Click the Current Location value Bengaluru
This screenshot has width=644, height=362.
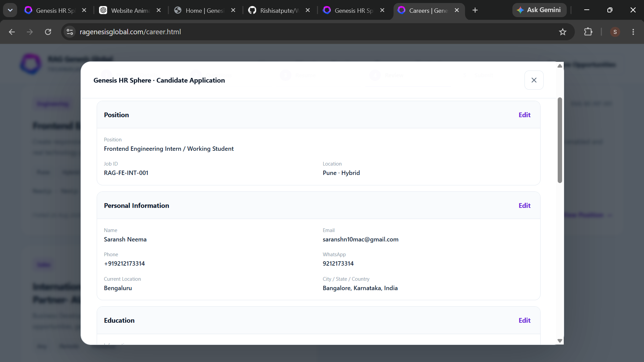click(118, 288)
